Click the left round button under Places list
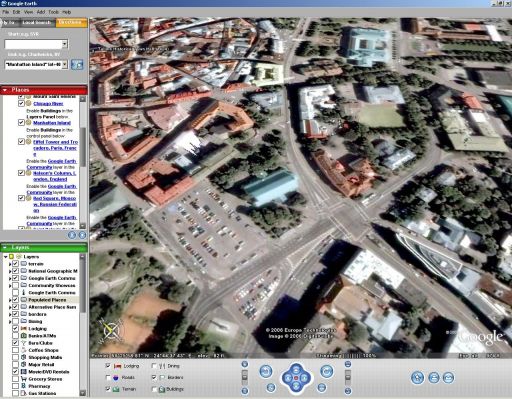This screenshot has width=512, height=399. (x=72, y=235)
